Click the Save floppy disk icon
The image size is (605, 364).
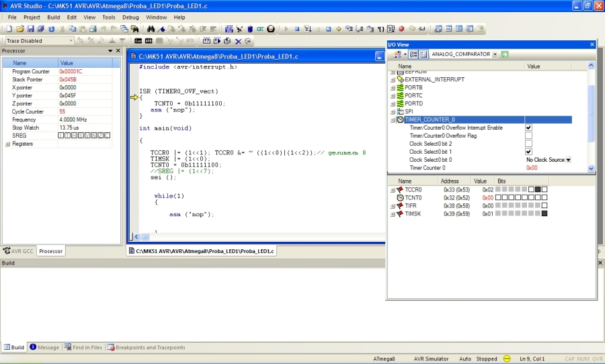click(x=30, y=29)
